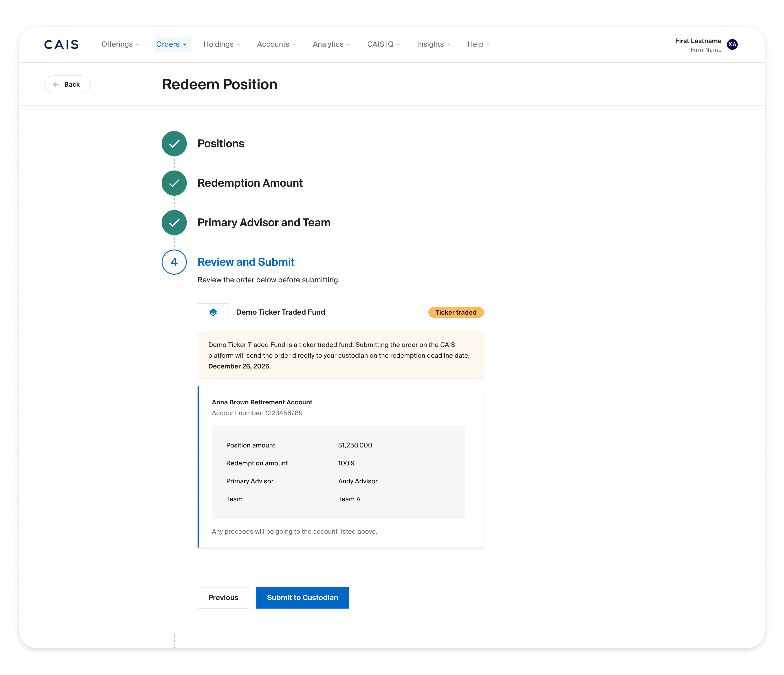Screen dimensions: 784x675
Task: Click 'Review the order below before submitting.' text
Action: (269, 280)
